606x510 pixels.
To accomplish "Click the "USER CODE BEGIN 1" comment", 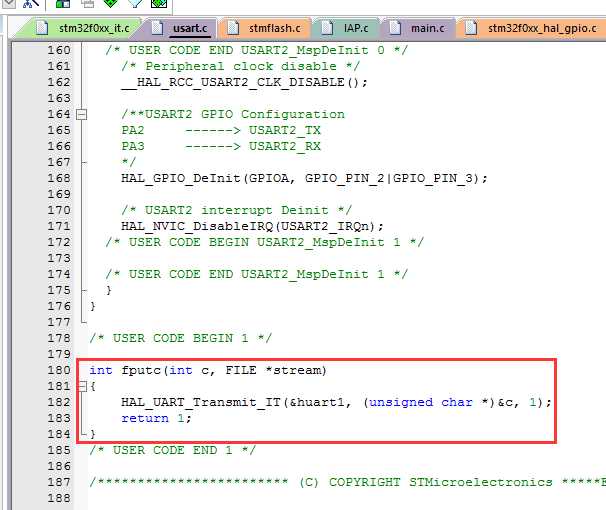I will (181, 338).
